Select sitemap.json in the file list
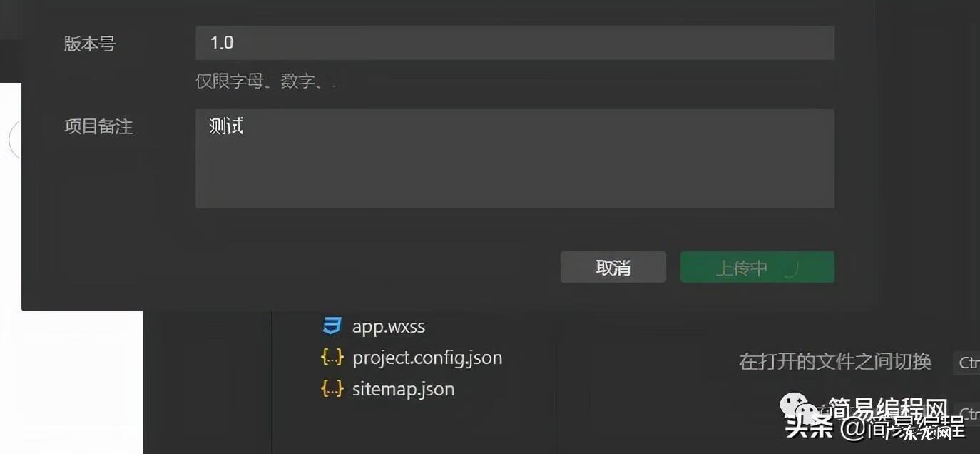The height and width of the screenshot is (454, 980). coord(404,389)
